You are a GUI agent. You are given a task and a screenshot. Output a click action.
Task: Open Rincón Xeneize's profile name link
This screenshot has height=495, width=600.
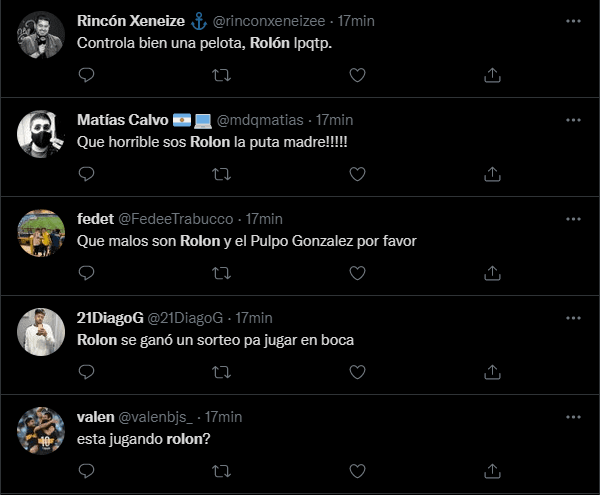(130, 21)
